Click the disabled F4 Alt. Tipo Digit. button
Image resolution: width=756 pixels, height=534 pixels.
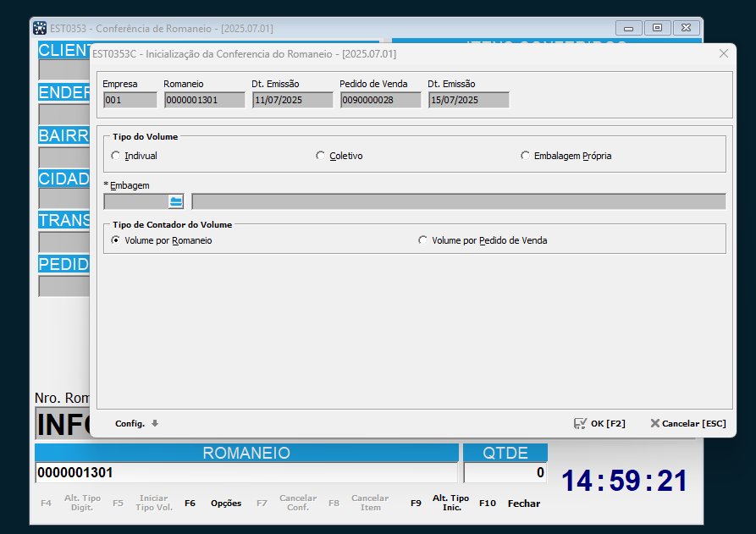pyautogui.click(x=71, y=503)
